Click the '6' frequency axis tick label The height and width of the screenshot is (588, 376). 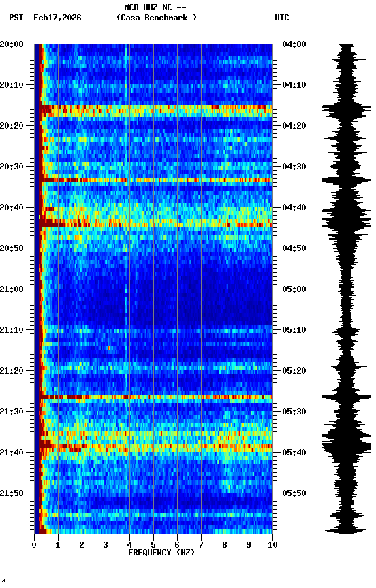tap(177, 545)
